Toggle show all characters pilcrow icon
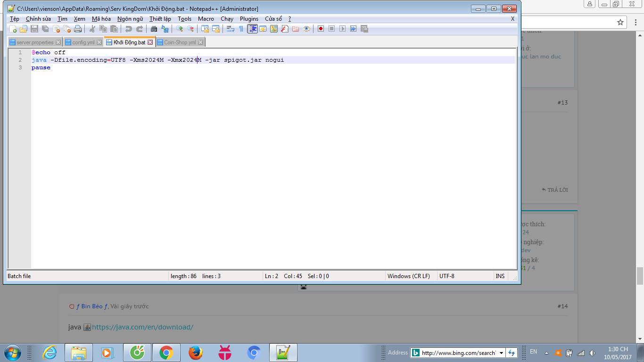Screen dimensions: 644x362 pos(241,29)
